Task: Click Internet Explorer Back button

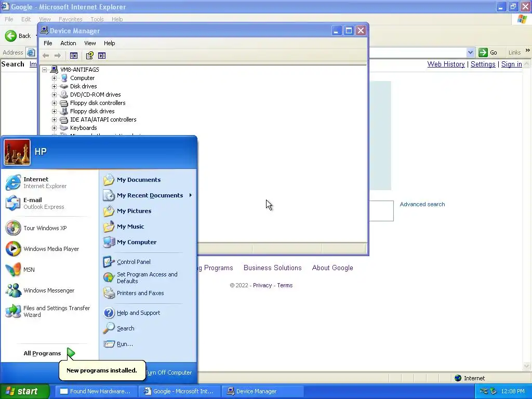Action: 18,36
